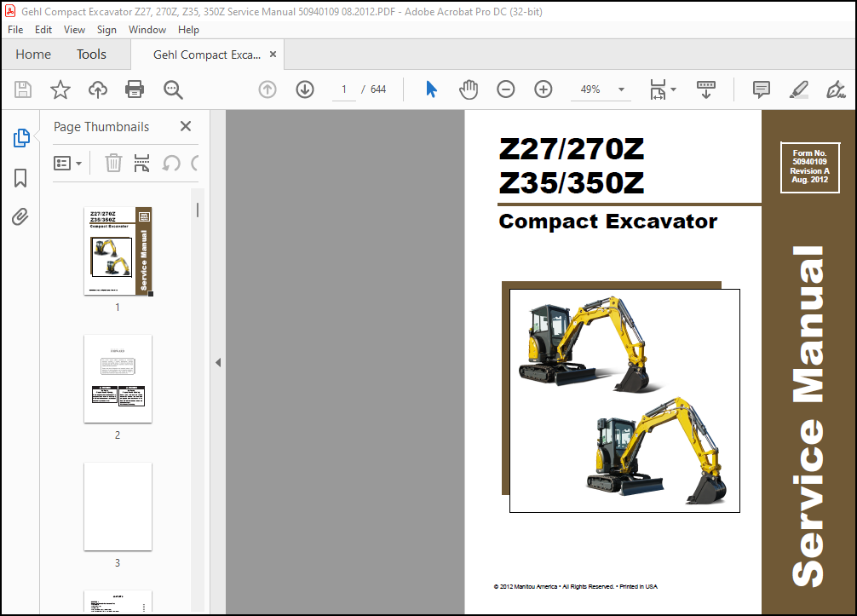Go to previous page arrow

(x=267, y=89)
